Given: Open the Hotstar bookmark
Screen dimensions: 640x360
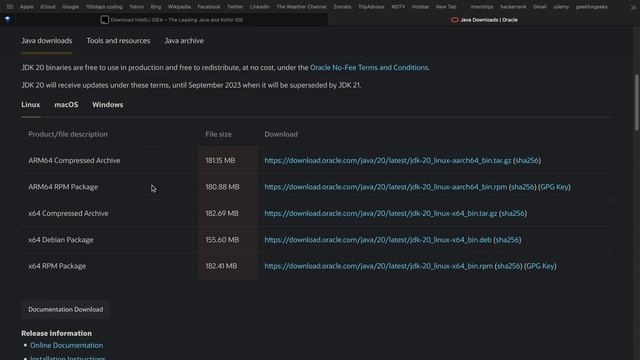Looking at the screenshot, I should pyautogui.click(x=420, y=7).
